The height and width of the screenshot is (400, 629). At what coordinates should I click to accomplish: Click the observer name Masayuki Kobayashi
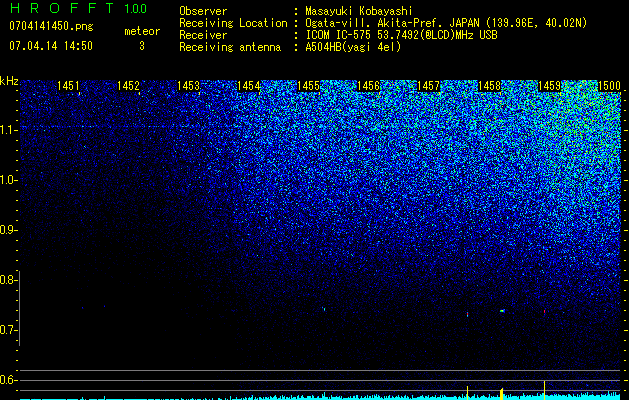tap(359, 11)
